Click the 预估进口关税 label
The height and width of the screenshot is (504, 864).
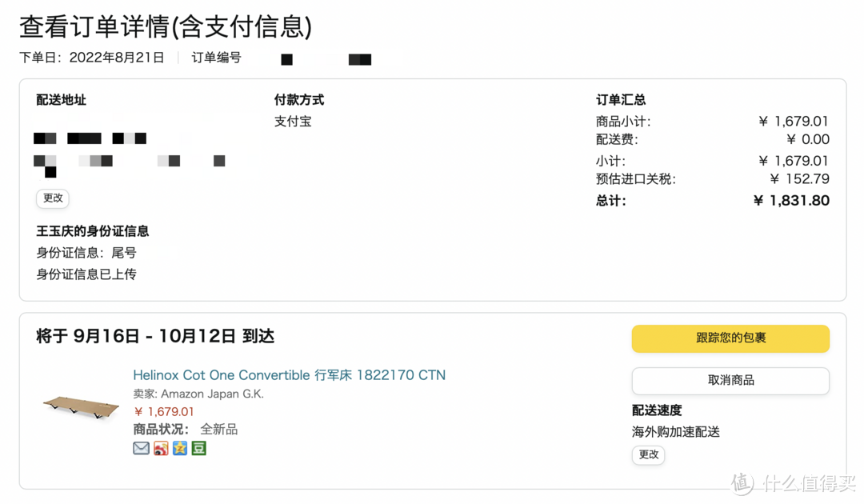(635, 179)
